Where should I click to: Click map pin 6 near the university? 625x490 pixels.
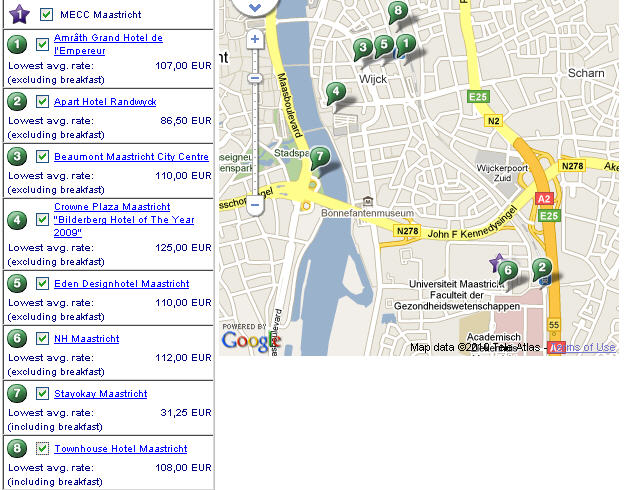508,270
